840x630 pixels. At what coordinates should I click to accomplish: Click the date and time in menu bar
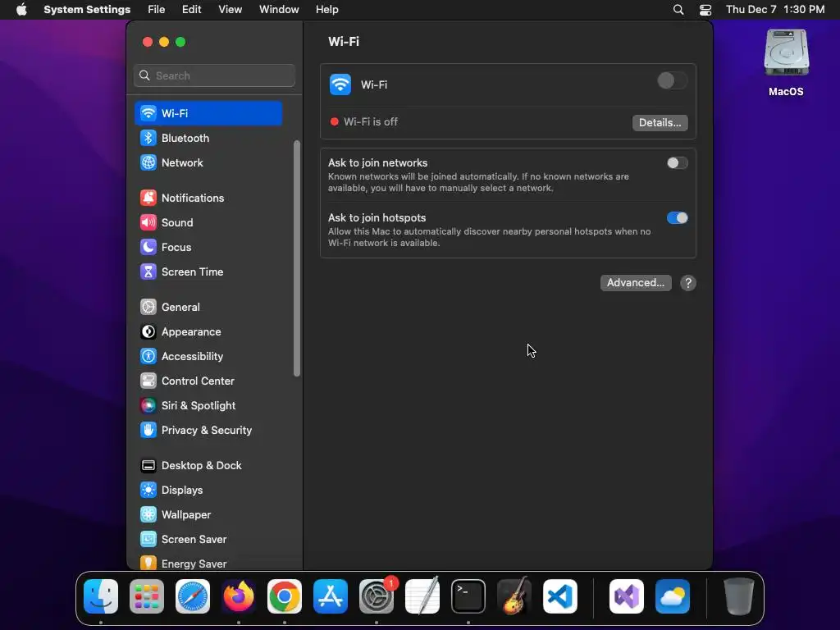(x=775, y=10)
